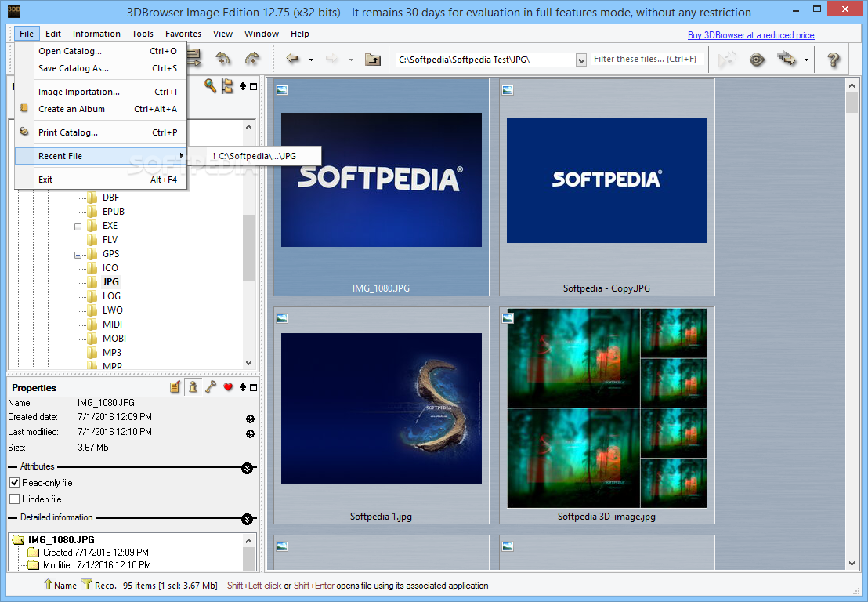Select the Softpedia 3D-image.jpg thumbnail
Screen dimensions: 868x602
coord(606,415)
